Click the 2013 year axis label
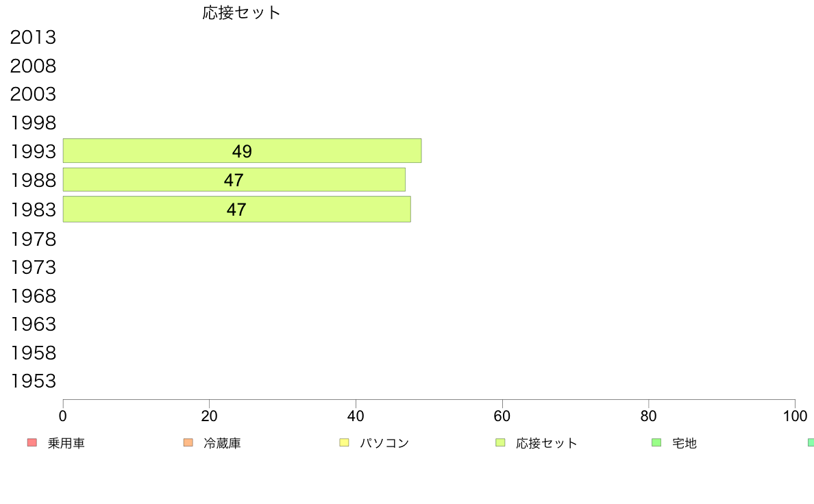The width and height of the screenshot is (814, 504). [33, 38]
